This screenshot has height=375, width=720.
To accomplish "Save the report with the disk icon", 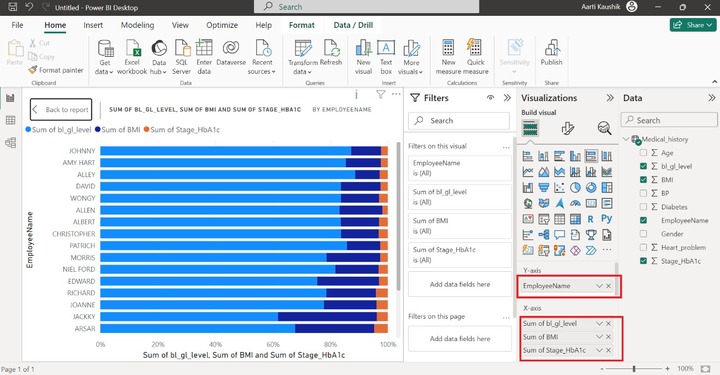I will 12,7.
